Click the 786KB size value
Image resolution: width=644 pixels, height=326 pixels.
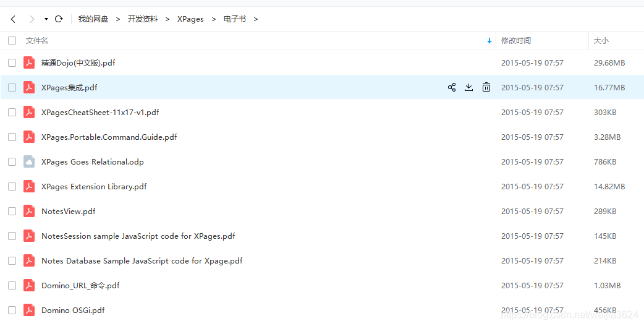point(605,162)
